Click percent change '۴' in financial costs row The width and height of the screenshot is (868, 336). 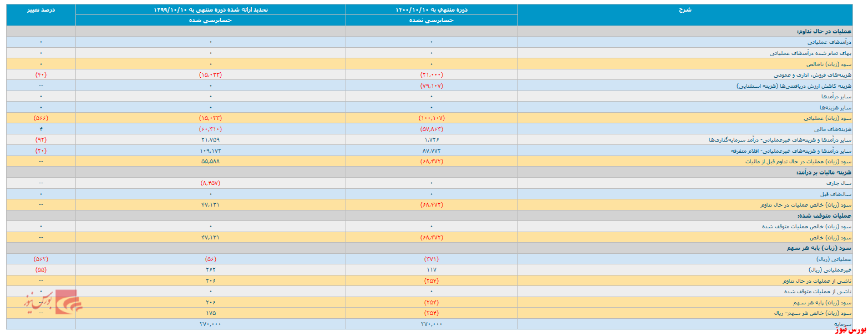point(41,129)
